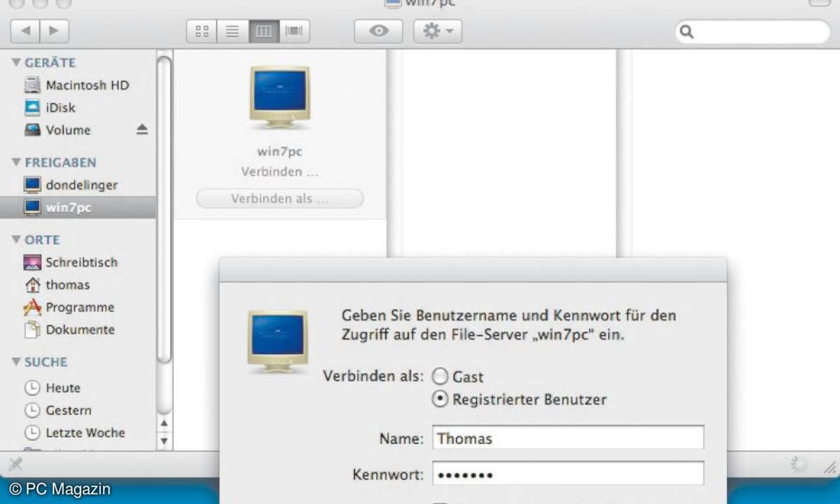This screenshot has height=504, width=840.
Task: Click the Verbinden ... status text
Action: 280,171
